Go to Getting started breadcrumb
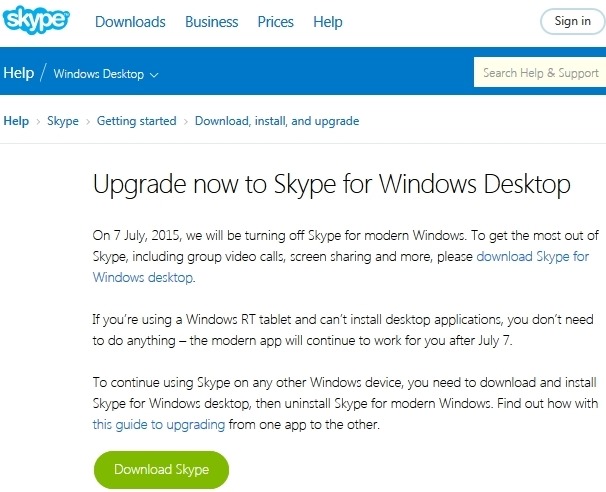 (136, 121)
